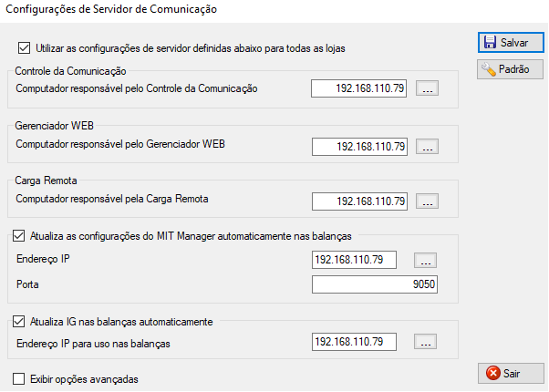Uncheck Atualiza IG nas balanças automaticamente
The image size is (549, 392).
coord(20,322)
